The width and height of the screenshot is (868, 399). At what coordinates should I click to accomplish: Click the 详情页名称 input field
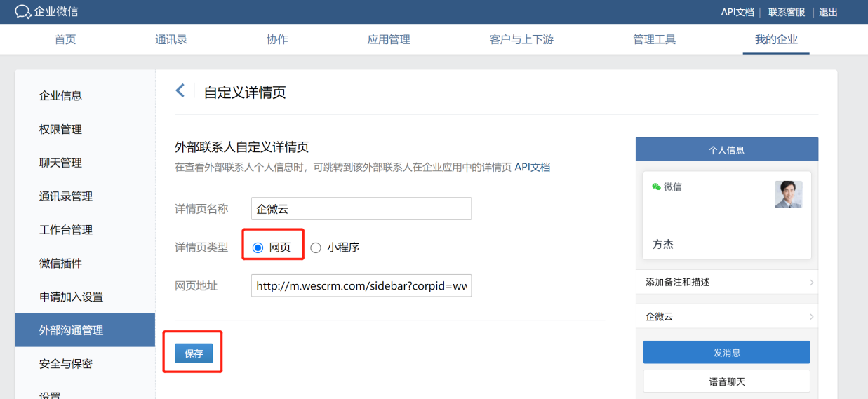click(361, 209)
